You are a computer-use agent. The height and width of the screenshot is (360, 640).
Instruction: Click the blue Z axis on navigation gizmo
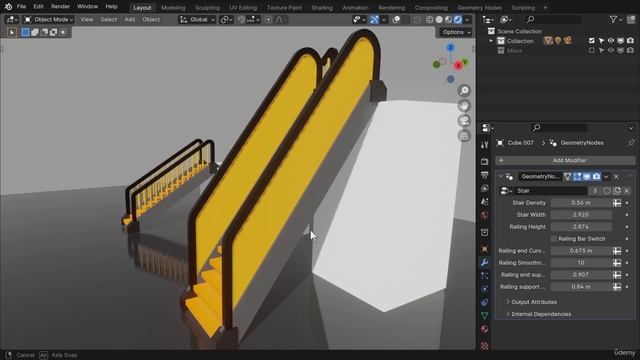[x=451, y=48]
